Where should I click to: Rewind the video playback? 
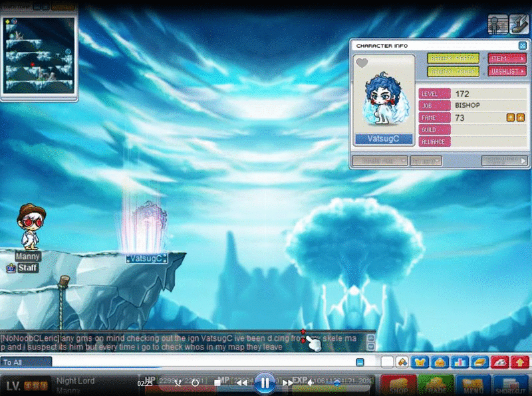pyautogui.click(x=241, y=383)
